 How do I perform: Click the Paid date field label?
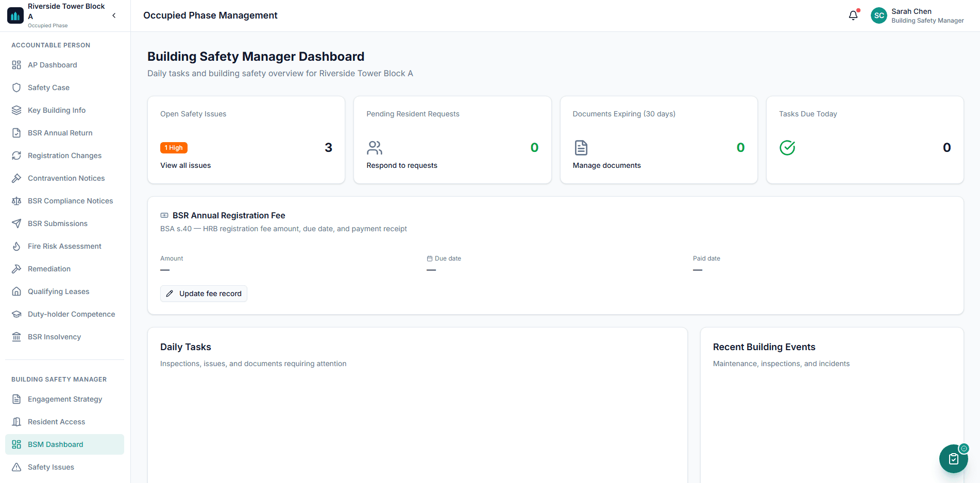coord(706,258)
